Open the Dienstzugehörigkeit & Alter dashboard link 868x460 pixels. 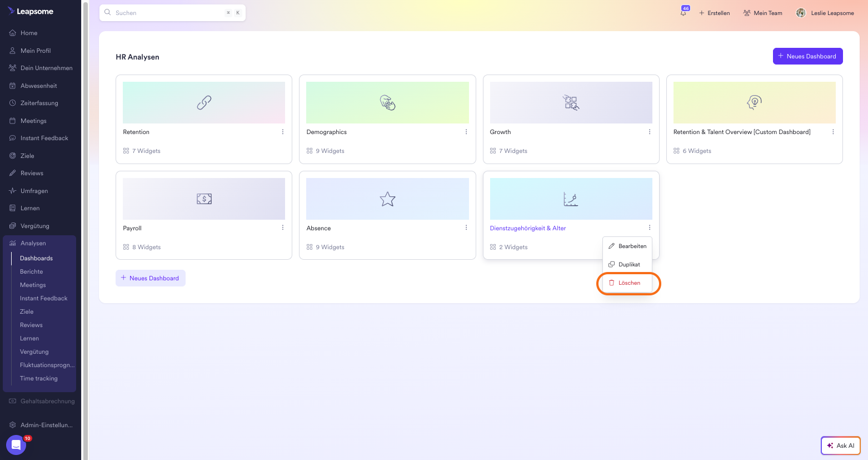click(x=527, y=228)
